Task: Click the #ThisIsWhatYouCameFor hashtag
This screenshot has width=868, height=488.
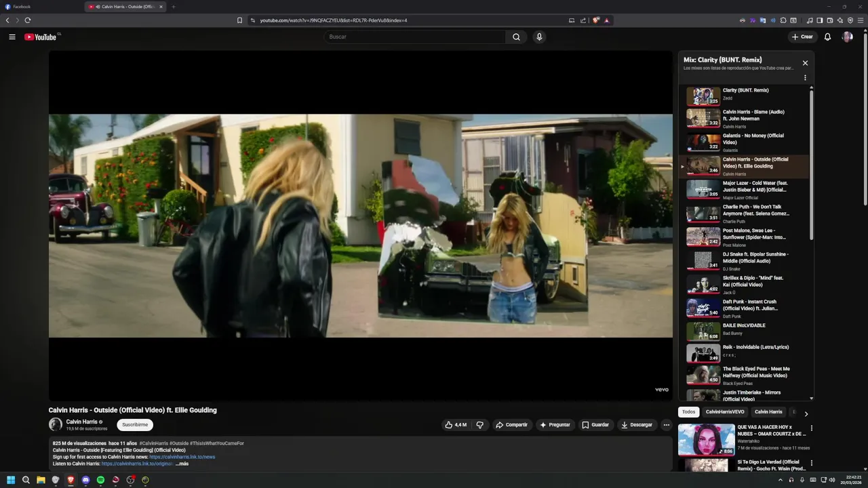Action: tap(217, 443)
